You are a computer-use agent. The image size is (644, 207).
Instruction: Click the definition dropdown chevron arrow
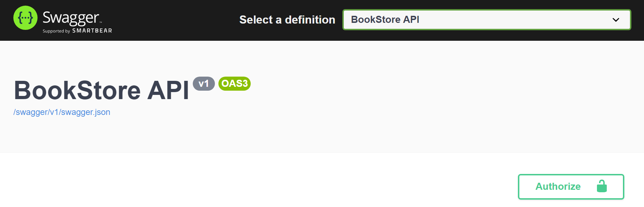616,20
